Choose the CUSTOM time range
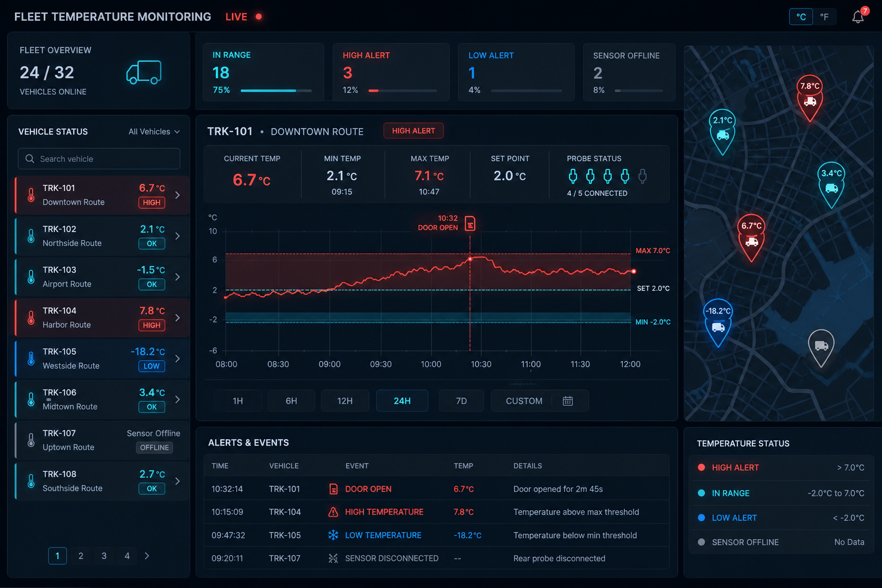This screenshot has height=588, width=882. [524, 401]
